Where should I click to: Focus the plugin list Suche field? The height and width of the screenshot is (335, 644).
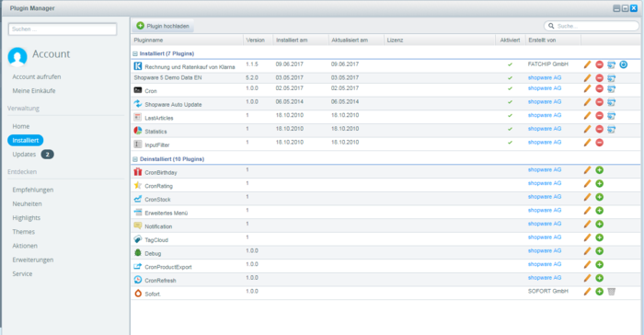pyautogui.click(x=592, y=26)
